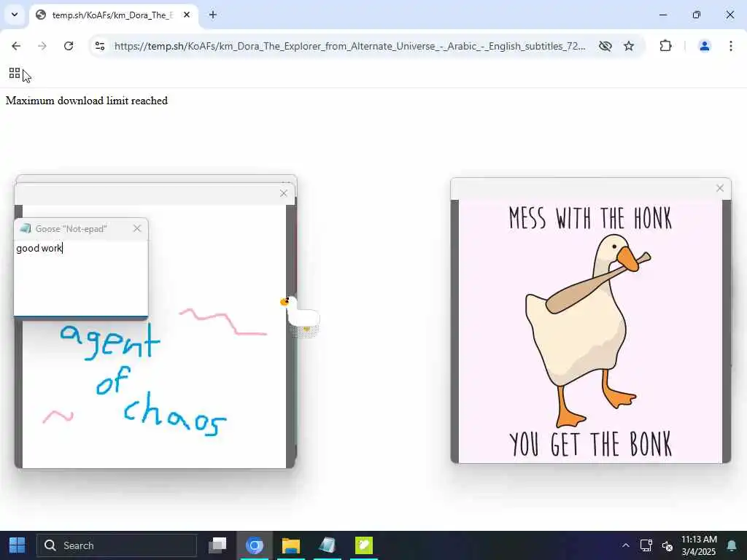Click the muted volume tray icon

(667, 545)
